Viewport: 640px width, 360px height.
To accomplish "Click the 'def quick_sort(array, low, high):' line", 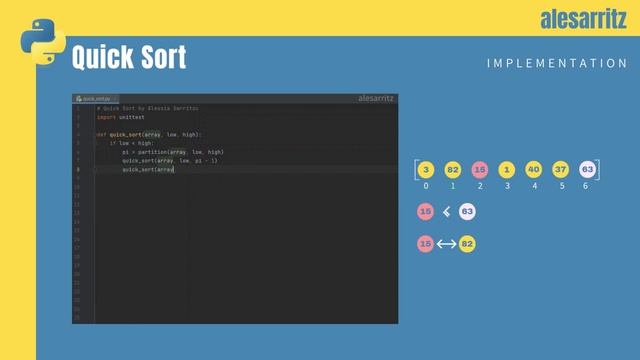I will point(149,135).
